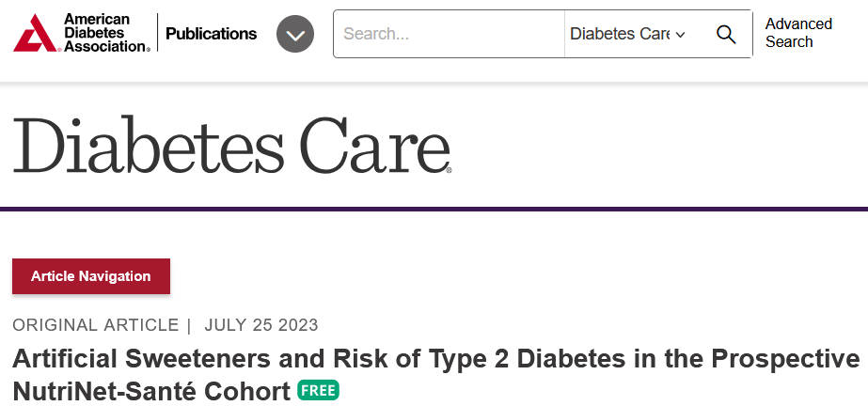868x406 pixels.
Task: Click the JULY 25 2023 publication date
Action: pyautogui.click(x=261, y=324)
